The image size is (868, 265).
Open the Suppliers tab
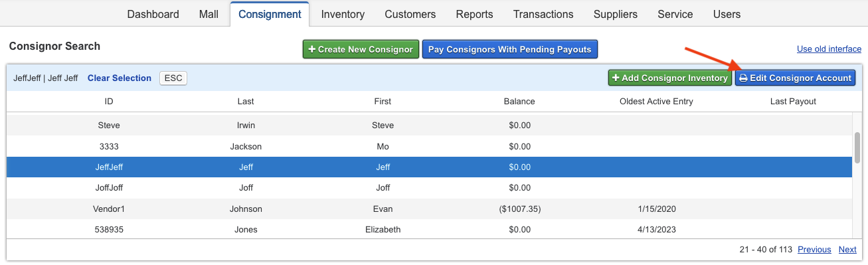click(x=616, y=14)
